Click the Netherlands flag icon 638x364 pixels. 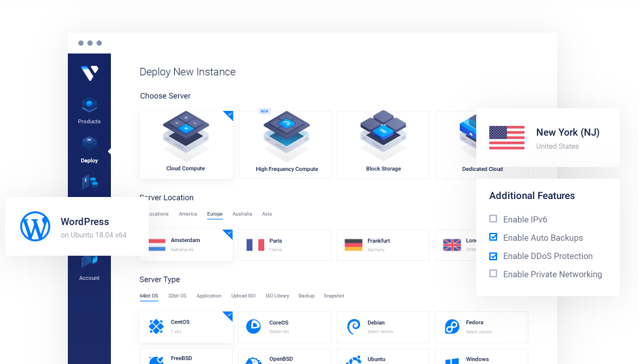157,245
